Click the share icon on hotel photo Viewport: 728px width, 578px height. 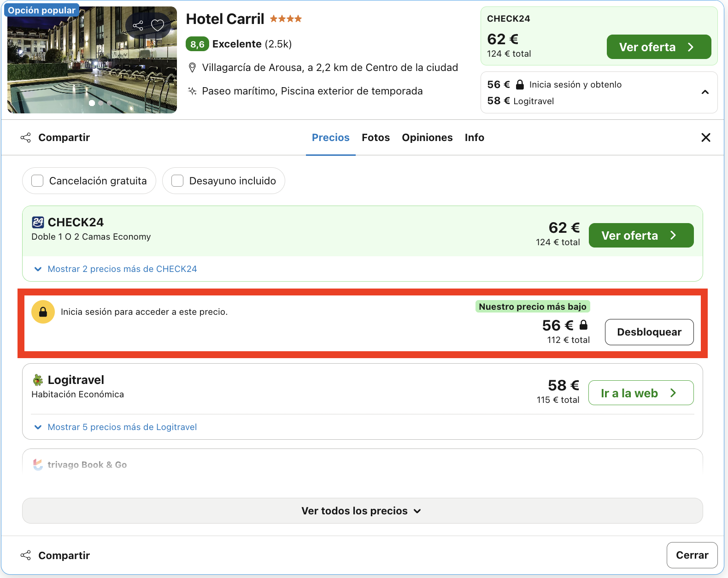click(x=138, y=25)
